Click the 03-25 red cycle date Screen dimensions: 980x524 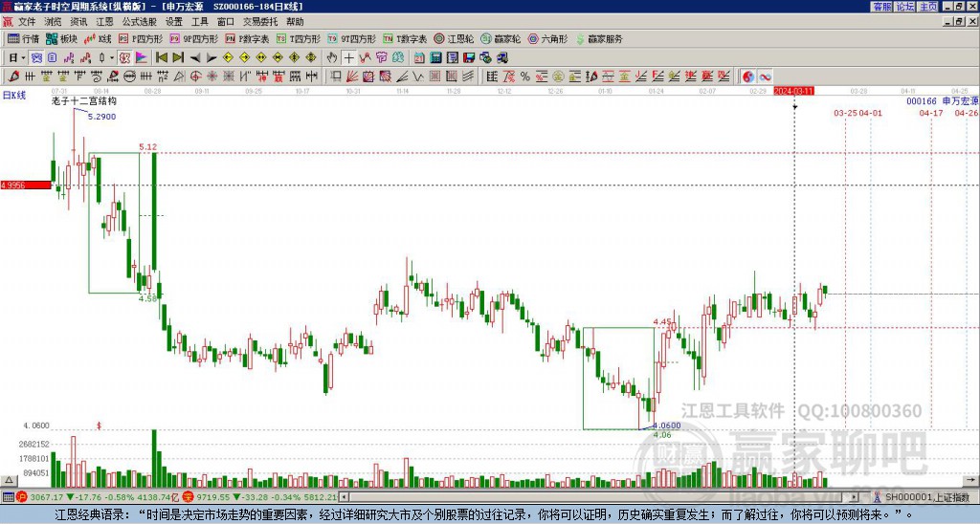pos(846,113)
